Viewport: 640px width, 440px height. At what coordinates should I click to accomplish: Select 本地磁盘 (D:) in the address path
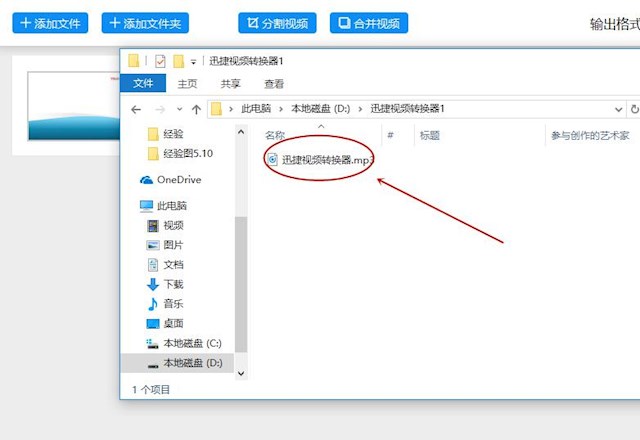click(x=320, y=109)
